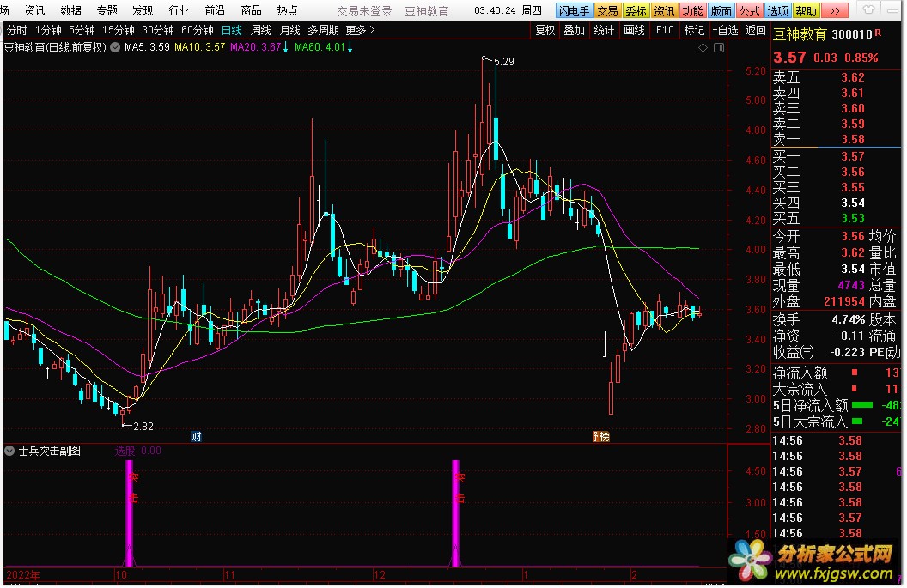
Task: Open the 版面 layout button
Action: pyautogui.click(x=721, y=10)
